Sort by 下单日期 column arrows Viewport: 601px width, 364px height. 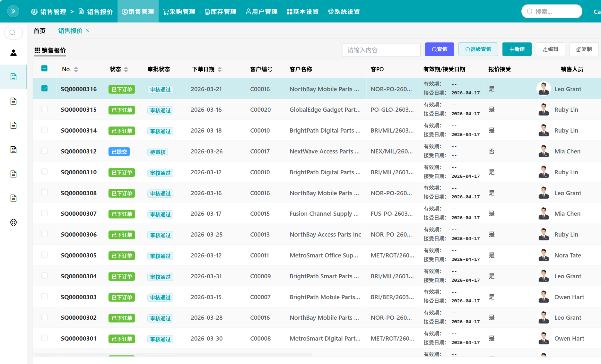tap(220, 69)
